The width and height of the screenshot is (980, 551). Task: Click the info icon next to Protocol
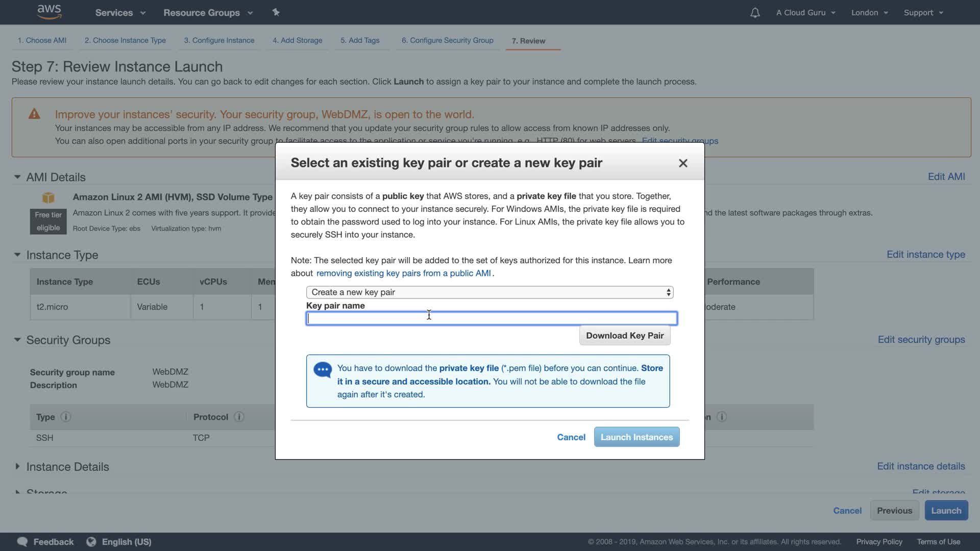tap(239, 417)
